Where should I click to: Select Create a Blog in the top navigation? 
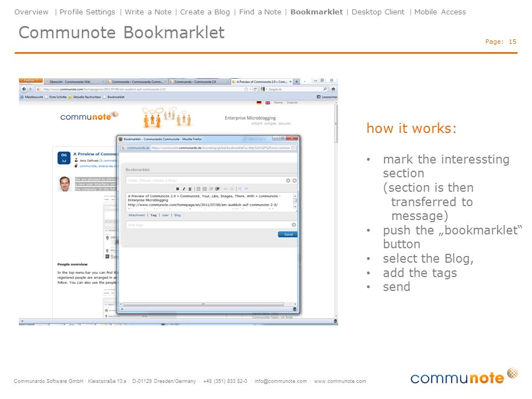(x=205, y=12)
